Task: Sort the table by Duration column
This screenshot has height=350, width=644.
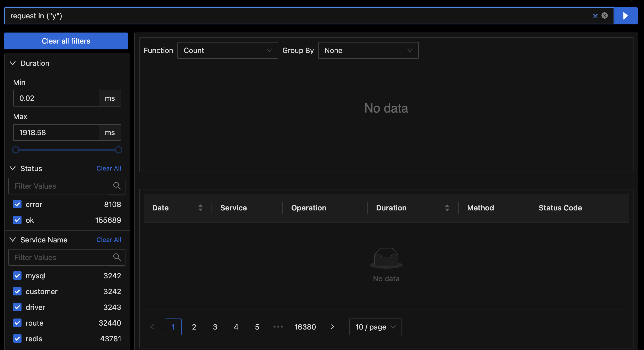Action: tap(447, 208)
